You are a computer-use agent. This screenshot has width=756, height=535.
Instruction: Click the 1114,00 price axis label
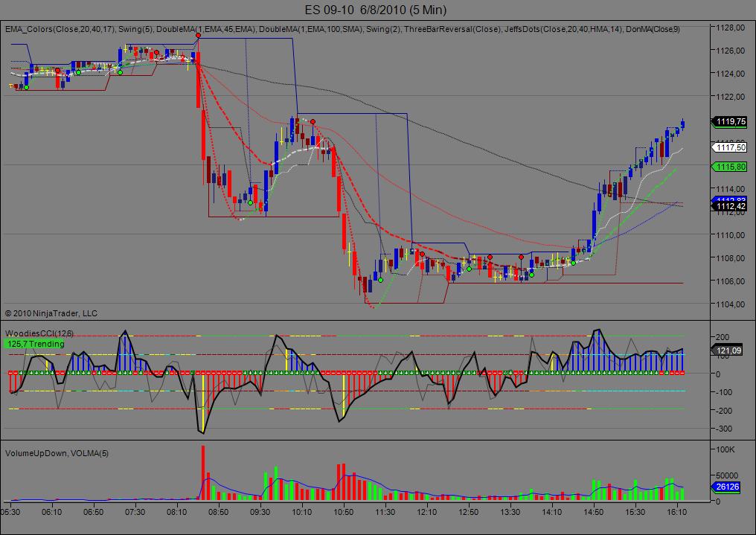(731, 189)
